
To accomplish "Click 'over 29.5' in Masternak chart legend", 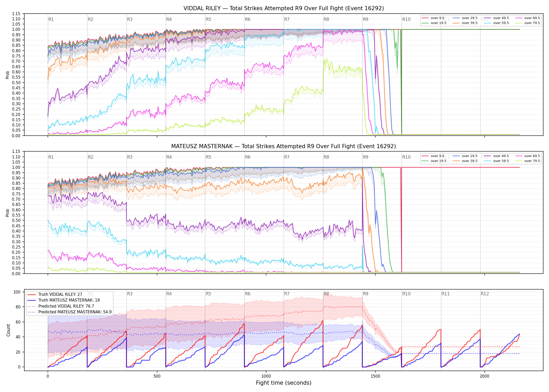I will (470, 156).
